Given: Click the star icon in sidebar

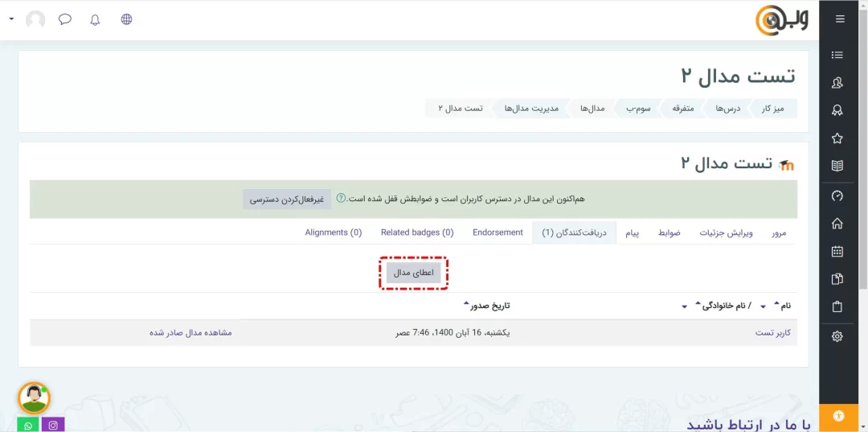Looking at the screenshot, I should tap(837, 138).
